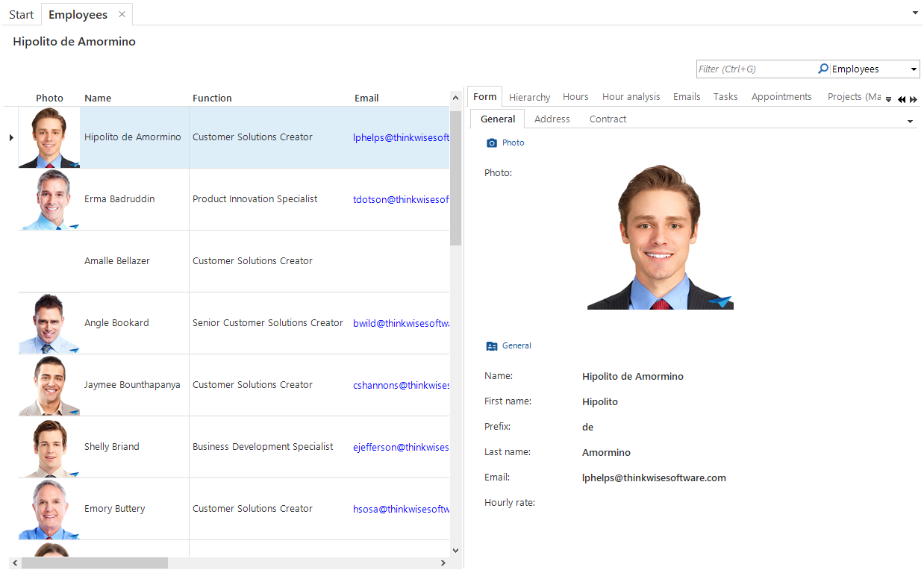The image size is (924, 573).
Task: Open the window tab list arrow at top right
Action: click(915, 13)
